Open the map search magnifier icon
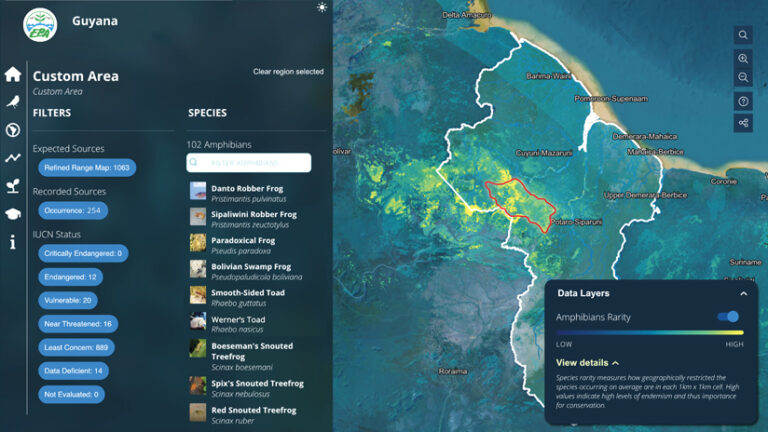Viewport: 768px width, 432px height. point(743,35)
